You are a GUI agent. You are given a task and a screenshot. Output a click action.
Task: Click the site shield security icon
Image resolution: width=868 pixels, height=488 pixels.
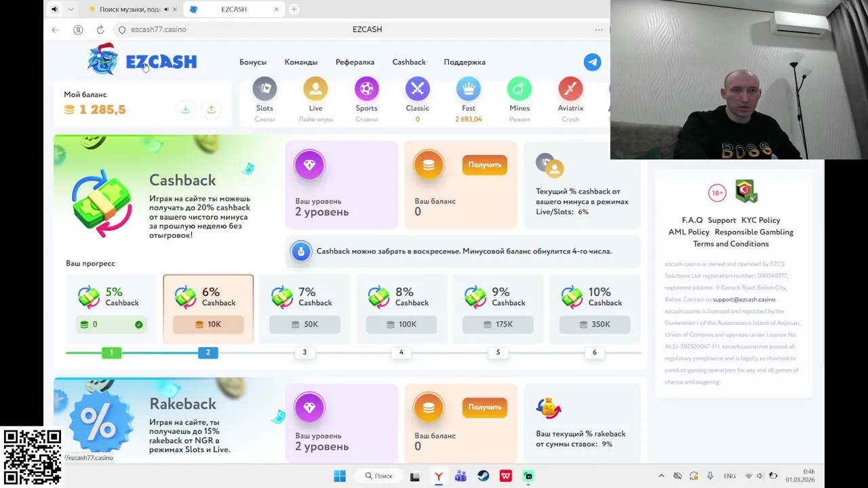click(122, 30)
